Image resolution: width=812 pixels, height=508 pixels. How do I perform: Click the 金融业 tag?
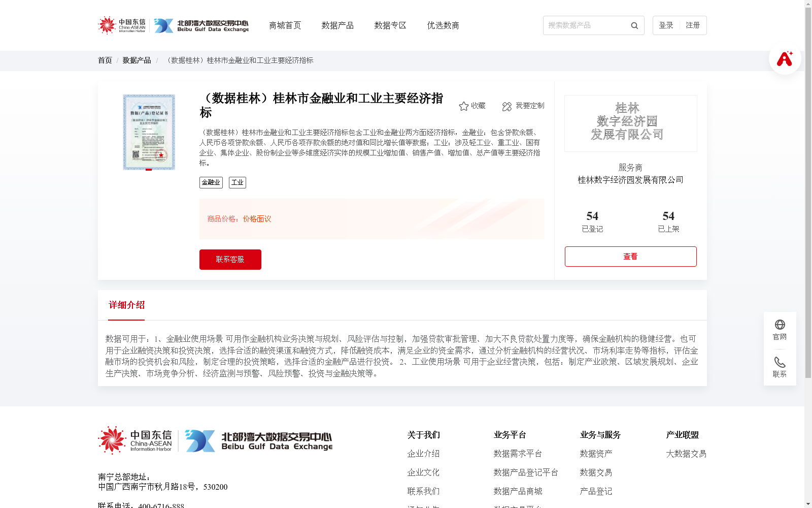tap(211, 182)
